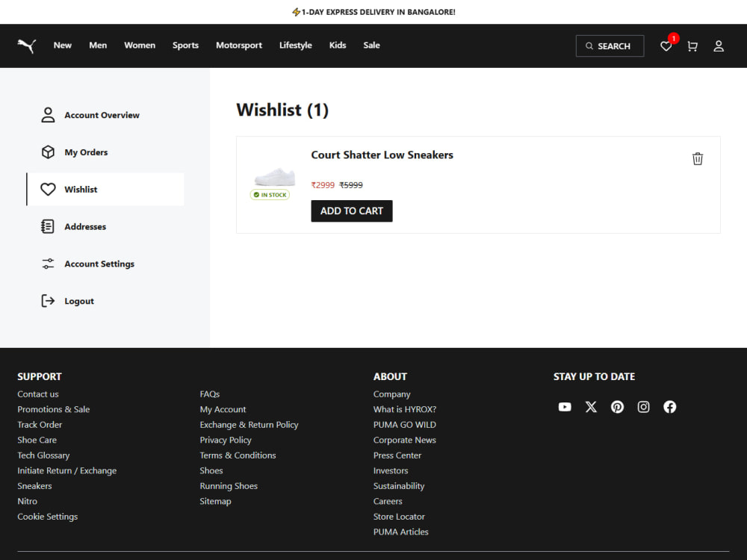Open the Sale menu
The width and height of the screenshot is (747, 560).
pyautogui.click(x=371, y=46)
